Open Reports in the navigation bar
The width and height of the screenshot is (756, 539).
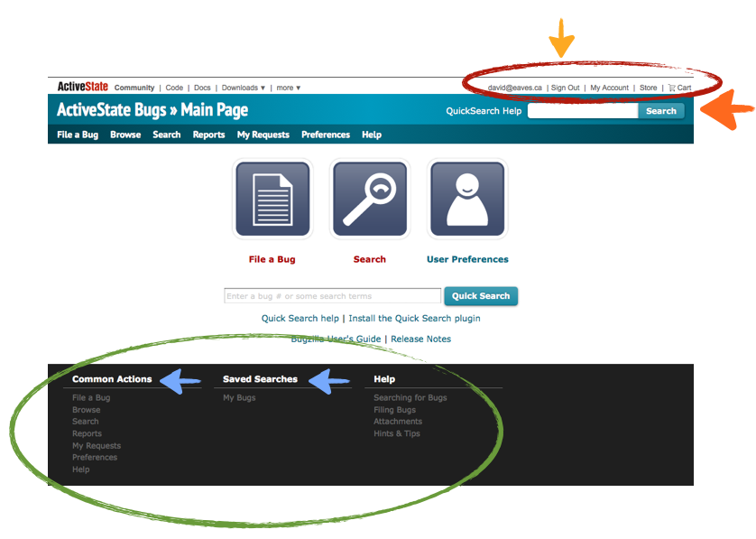(208, 135)
